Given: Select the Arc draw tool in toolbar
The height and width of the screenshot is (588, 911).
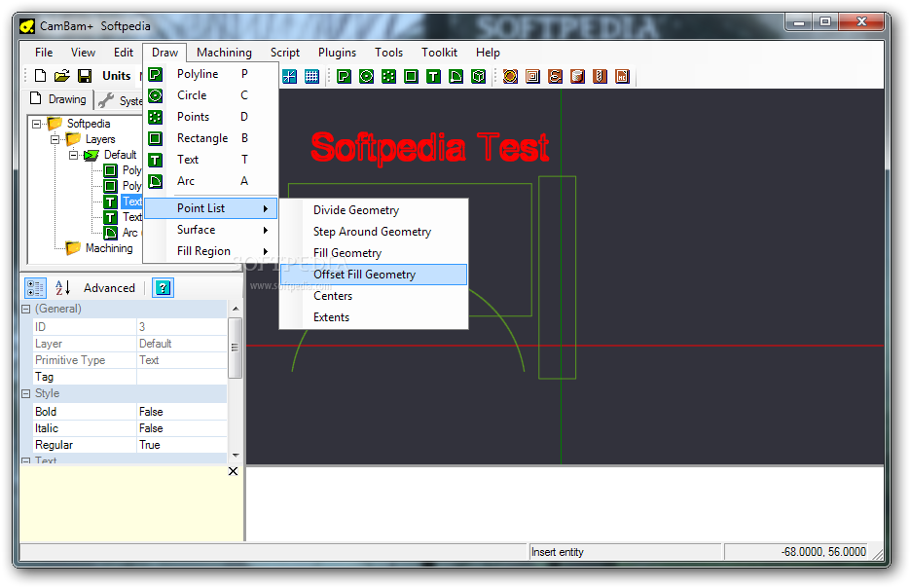Looking at the screenshot, I should [456, 76].
